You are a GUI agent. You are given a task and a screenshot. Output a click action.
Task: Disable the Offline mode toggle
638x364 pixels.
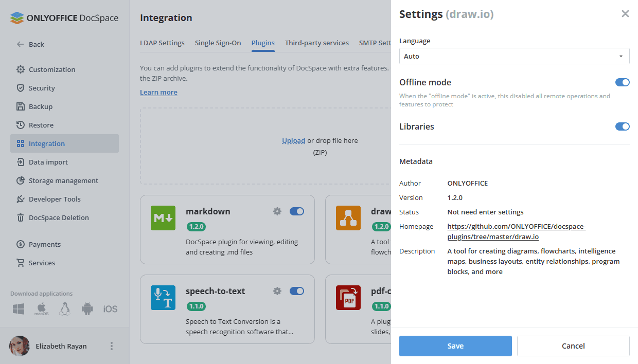tap(622, 82)
